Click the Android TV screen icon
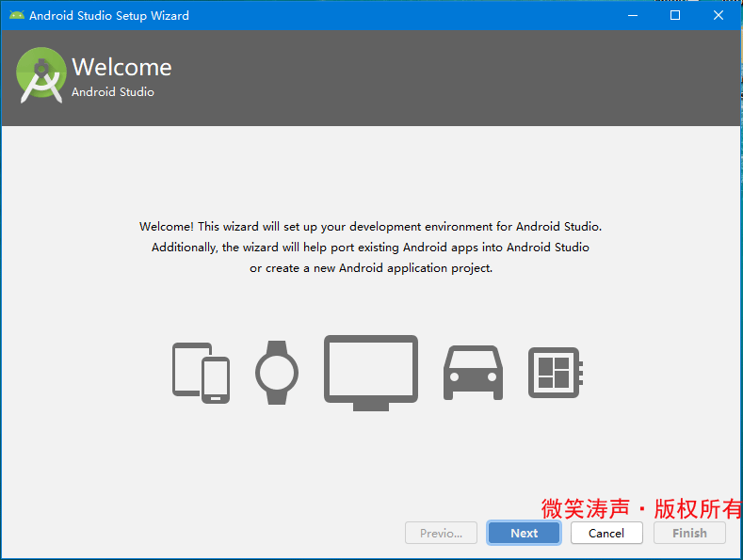This screenshot has height=560, width=743. click(x=371, y=373)
